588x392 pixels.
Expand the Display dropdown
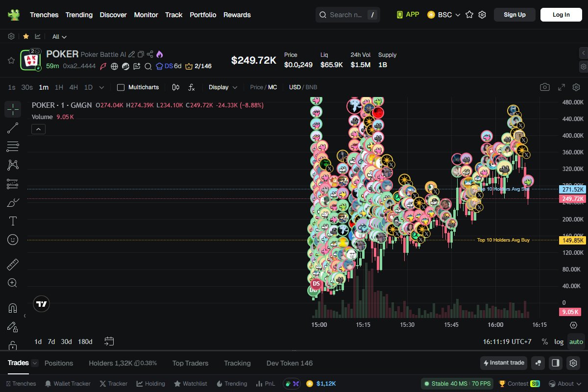point(222,87)
